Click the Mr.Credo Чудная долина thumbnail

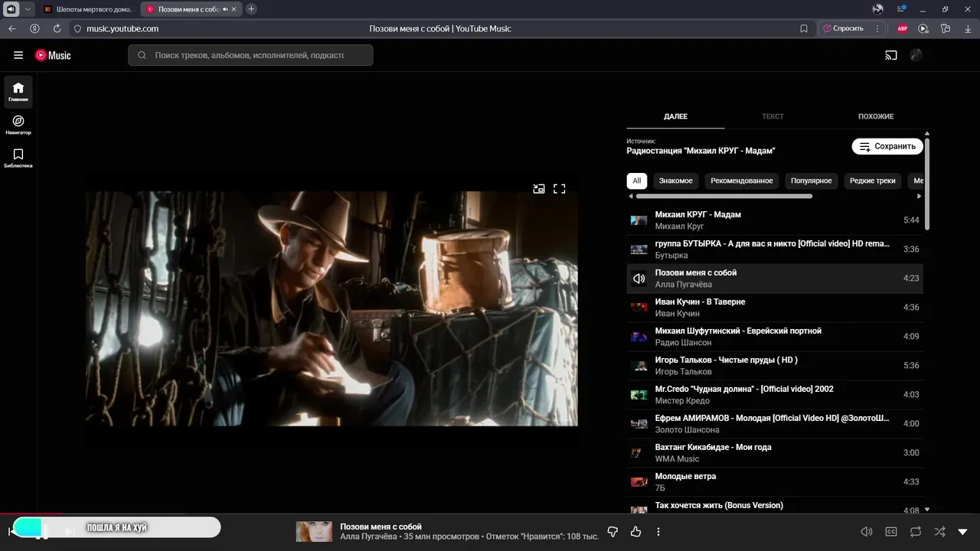(639, 395)
